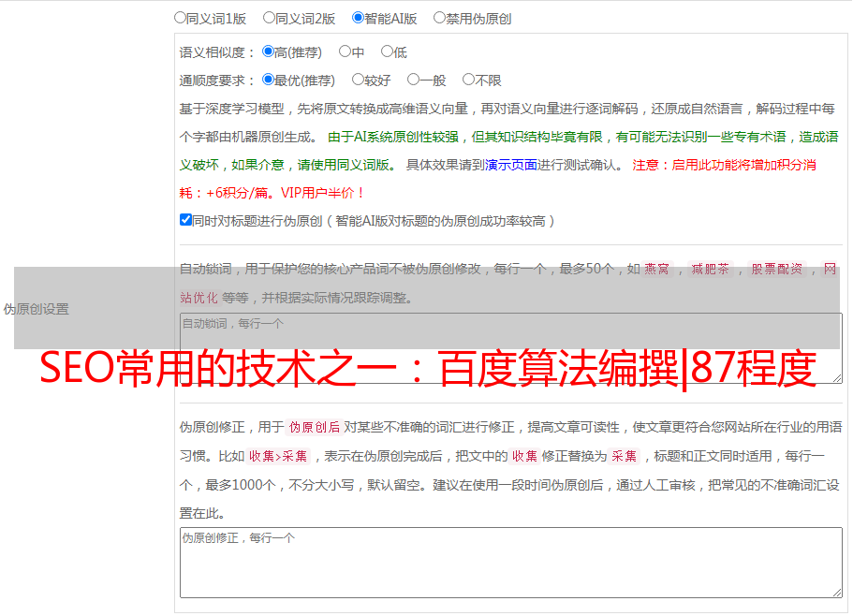This screenshot has height=616, width=853.
Task: Set 语义相似度 to 高(推荐)
Action: pyautogui.click(x=268, y=51)
